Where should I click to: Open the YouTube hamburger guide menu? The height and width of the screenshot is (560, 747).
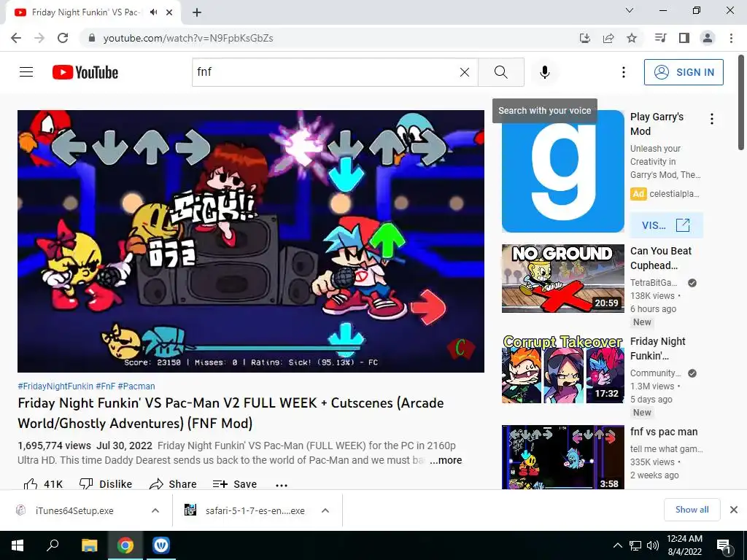pyautogui.click(x=26, y=72)
